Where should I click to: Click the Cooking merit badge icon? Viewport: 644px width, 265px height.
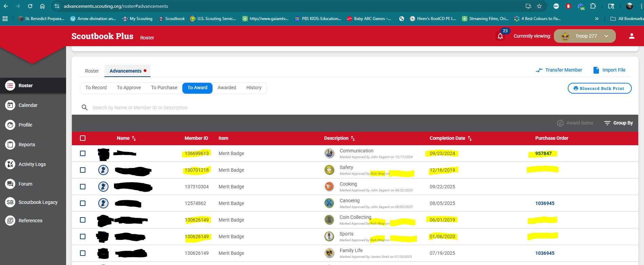329,187
